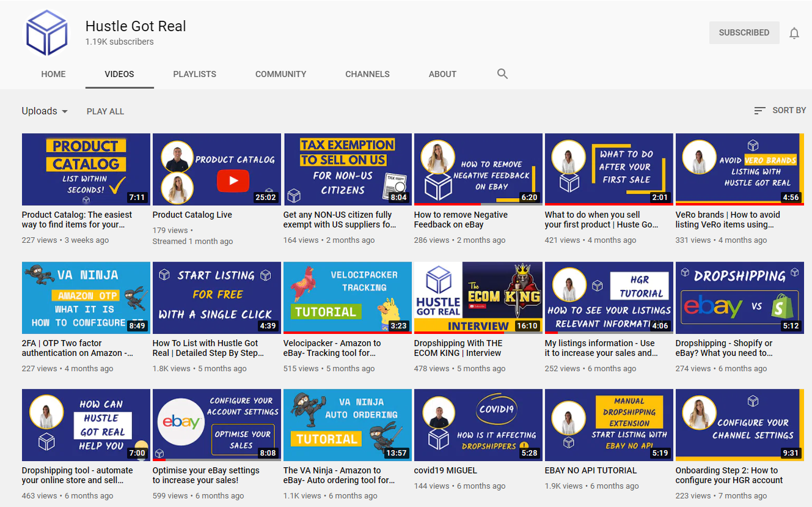
Task: Click title 'How To List with Hustle Got Real'
Action: pyautogui.click(x=208, y=348)
